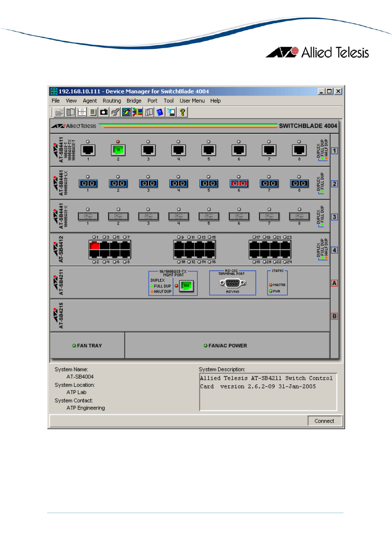This screenshot has width=392, height=555.
Task: Click the grey map pages toolbar icon
Action: point(149,112)
